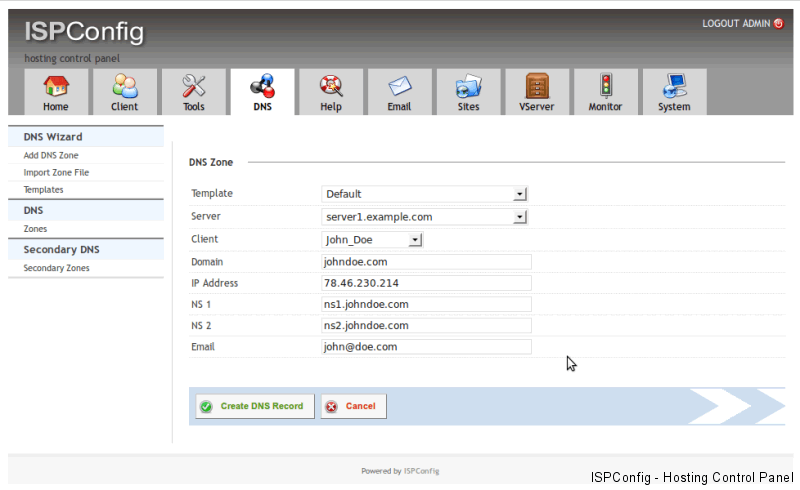Cancel the DNS zone form
800x490 pixels.
tap(353, 406)
